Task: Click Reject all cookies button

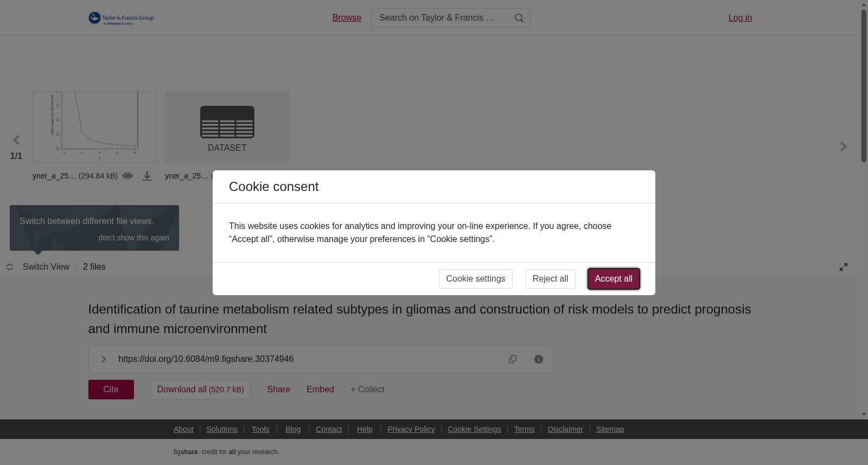Action: point(551,279)
